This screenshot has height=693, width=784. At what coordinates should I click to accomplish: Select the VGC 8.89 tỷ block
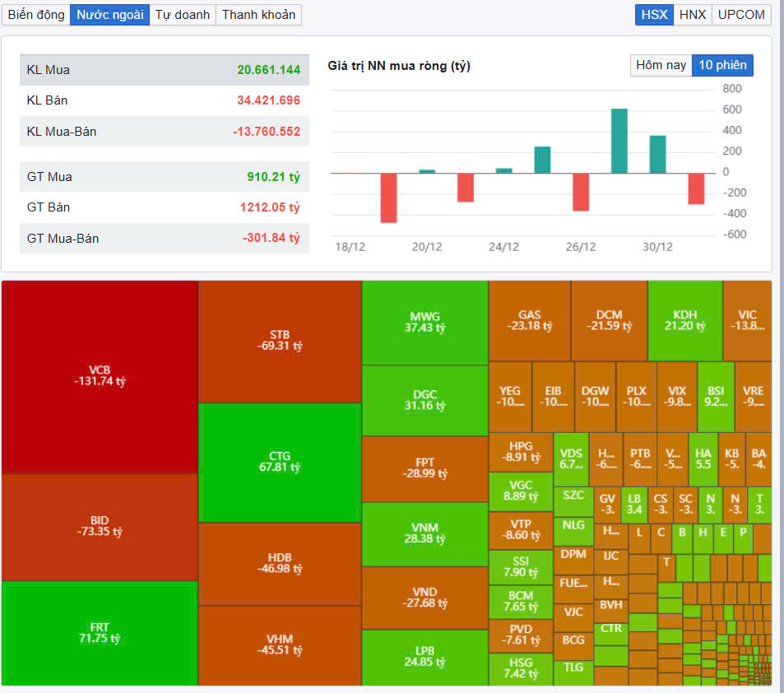(x=521, y=491)
